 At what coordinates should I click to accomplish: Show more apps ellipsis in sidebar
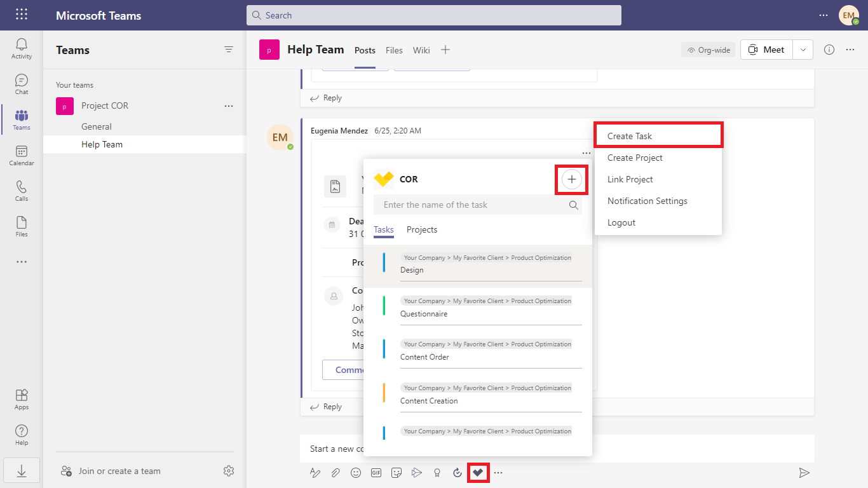[22, 262]
